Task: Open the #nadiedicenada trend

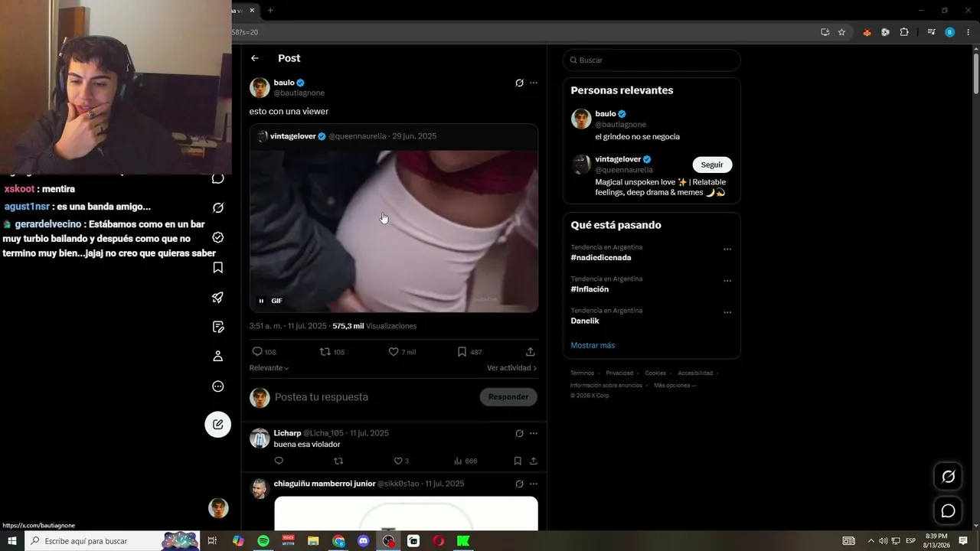Action: point(601,258)
